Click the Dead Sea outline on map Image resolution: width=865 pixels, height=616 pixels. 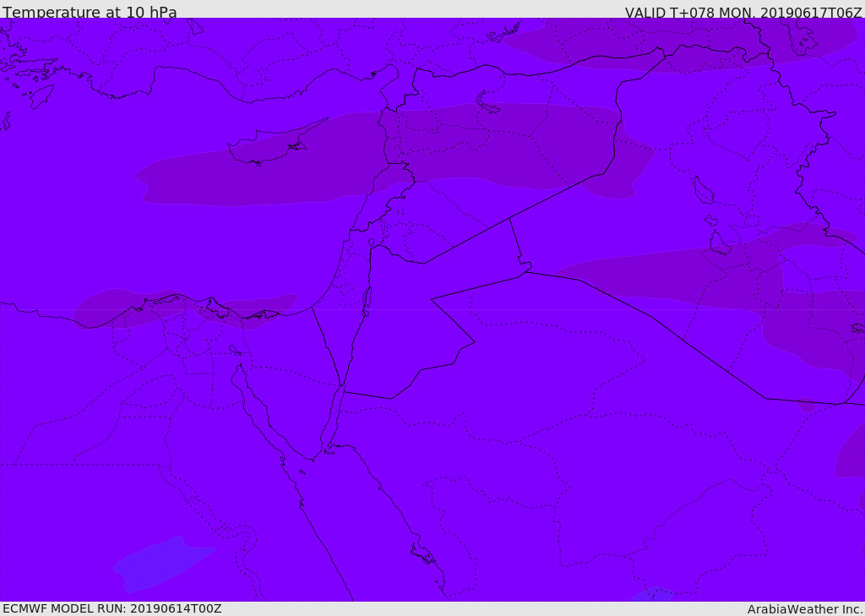[x=367, y=302]
